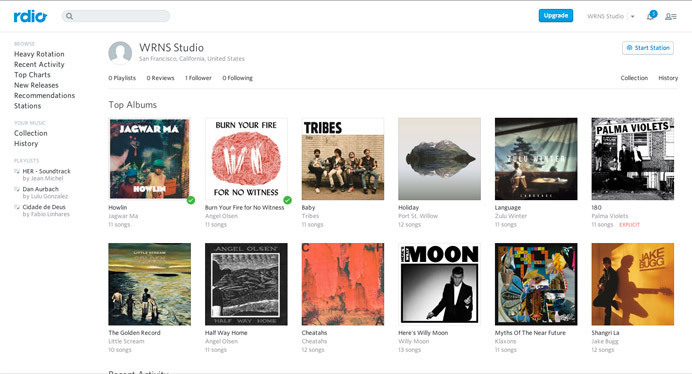Open Top Charts in sidebar
Viewport: 692px width, 374px height.
click(32, 75)
